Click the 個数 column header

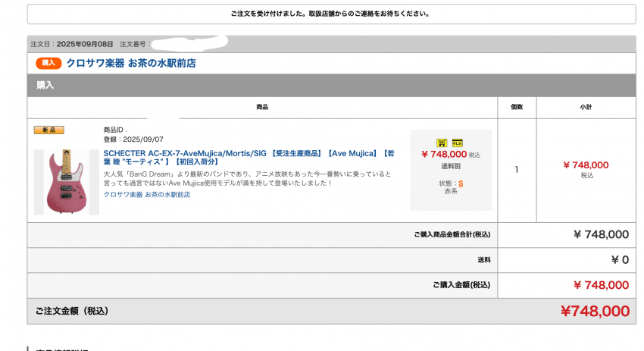[x=517, y=107]
